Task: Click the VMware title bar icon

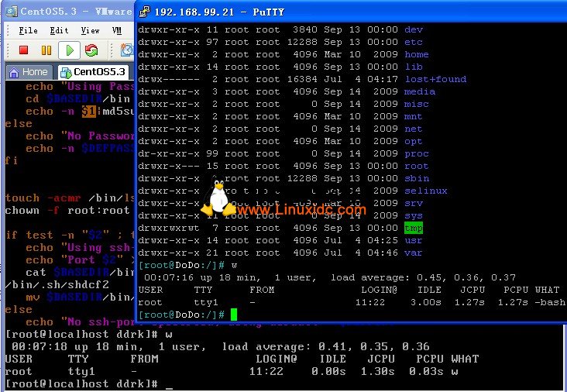Action: (12, 12)
